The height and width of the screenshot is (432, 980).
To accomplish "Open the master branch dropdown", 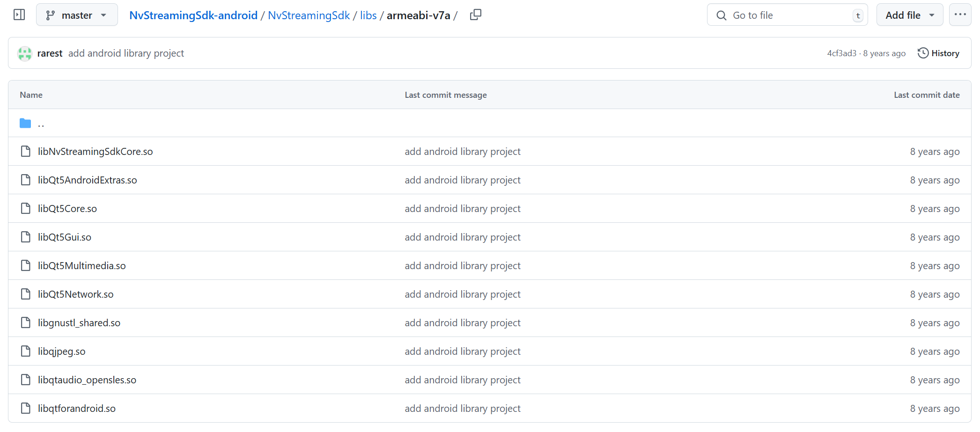I will click(77, 15).
